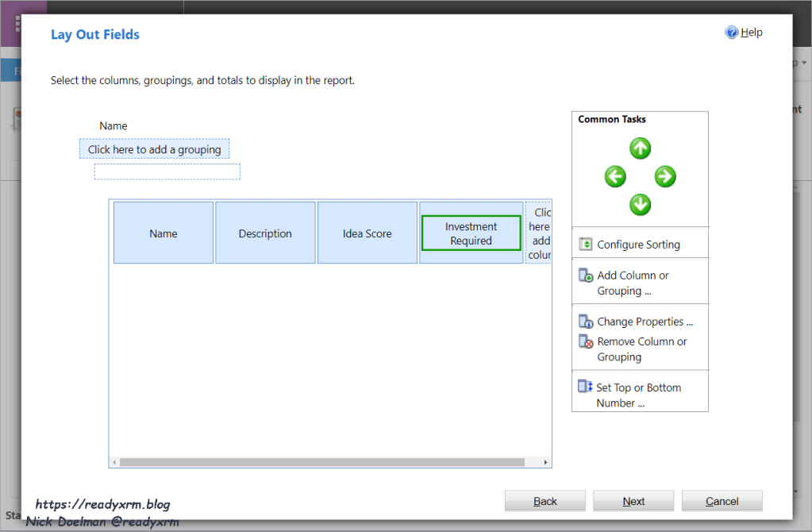The height and width of the screenshot is (532, 812).
Task: Click the empty dotted sub-grouping box
Action: [x=167, y=172]
